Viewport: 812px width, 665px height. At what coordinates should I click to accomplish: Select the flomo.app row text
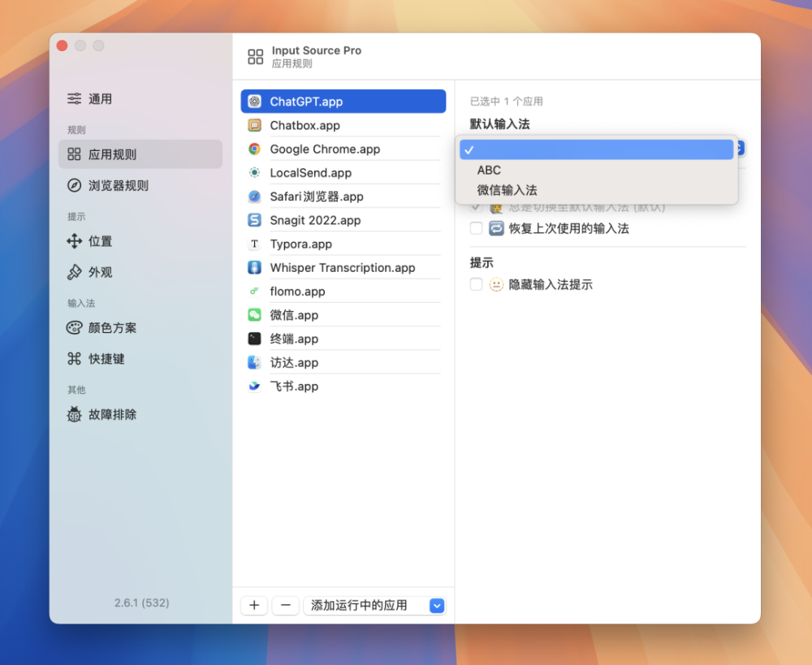[297, 291]
